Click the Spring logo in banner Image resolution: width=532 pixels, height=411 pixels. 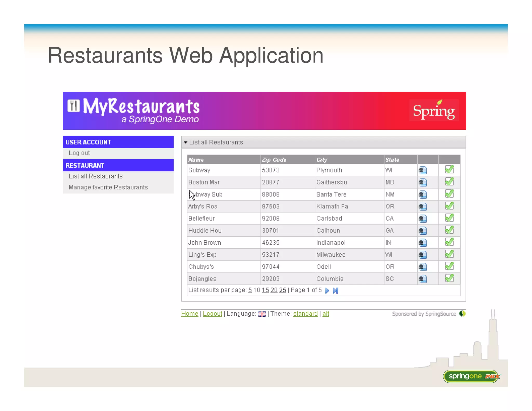tap(434, 110)
